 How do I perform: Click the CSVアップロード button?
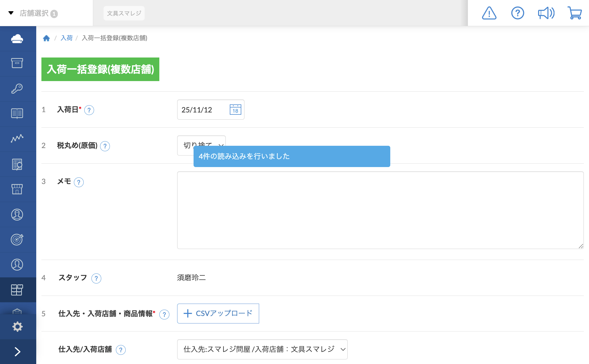click(218, 313)
